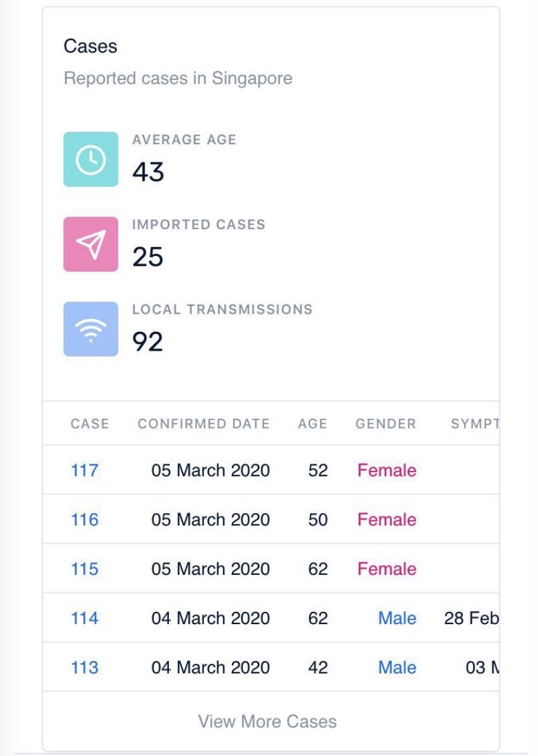
Task: Open case 116 link
Action: (84, 520)
